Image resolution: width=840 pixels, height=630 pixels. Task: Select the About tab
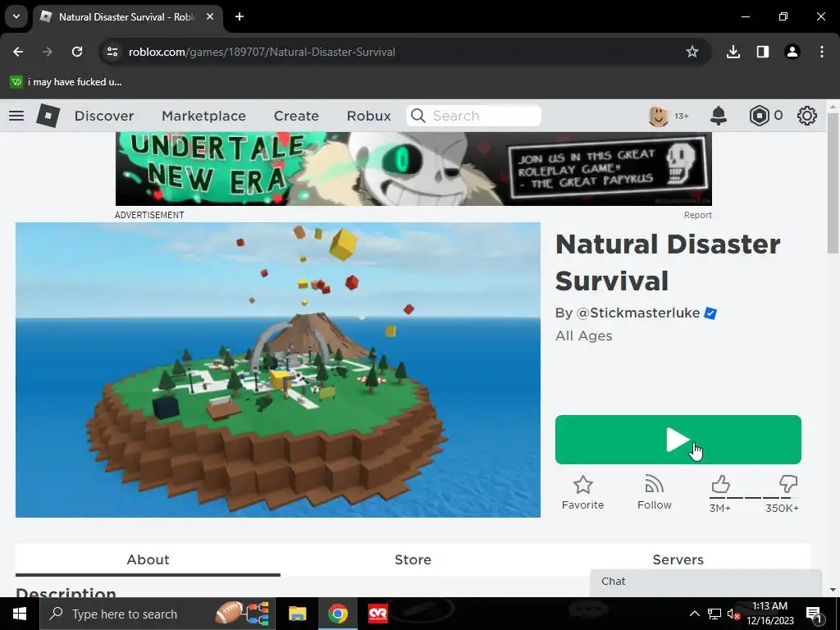click(148, 559)
